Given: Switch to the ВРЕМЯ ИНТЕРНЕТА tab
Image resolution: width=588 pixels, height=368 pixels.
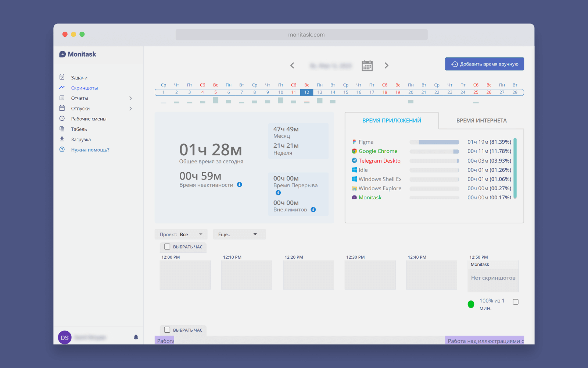Looking at the screenshot, I should click(481, 121).
